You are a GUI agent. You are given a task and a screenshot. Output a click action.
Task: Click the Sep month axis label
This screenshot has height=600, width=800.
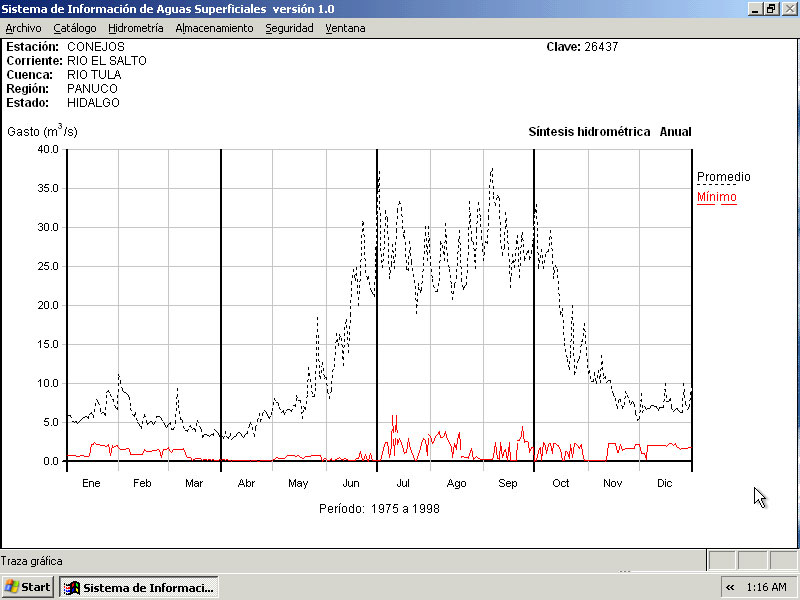507,483
